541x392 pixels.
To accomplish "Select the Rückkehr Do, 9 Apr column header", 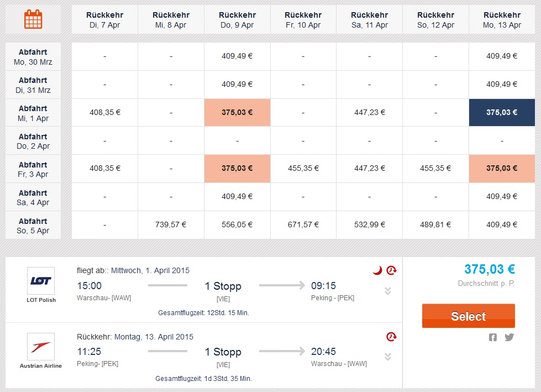I will [238, 20].
